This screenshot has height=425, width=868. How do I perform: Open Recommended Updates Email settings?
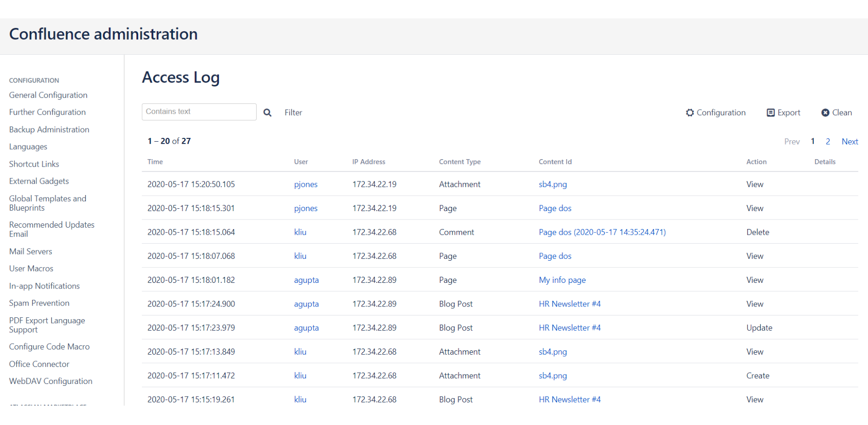tap(51, 229)
